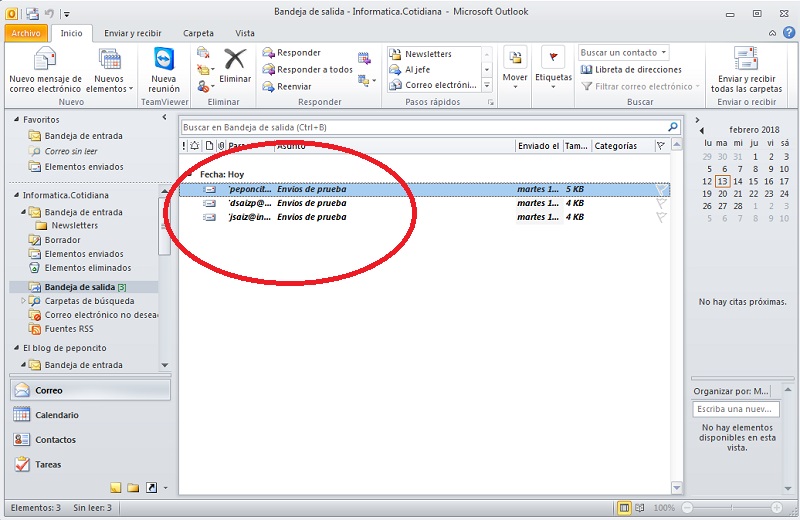Create a new email with Nuevo mensaje
Viewport: 800px width, 520px height.
click(45, 70)
